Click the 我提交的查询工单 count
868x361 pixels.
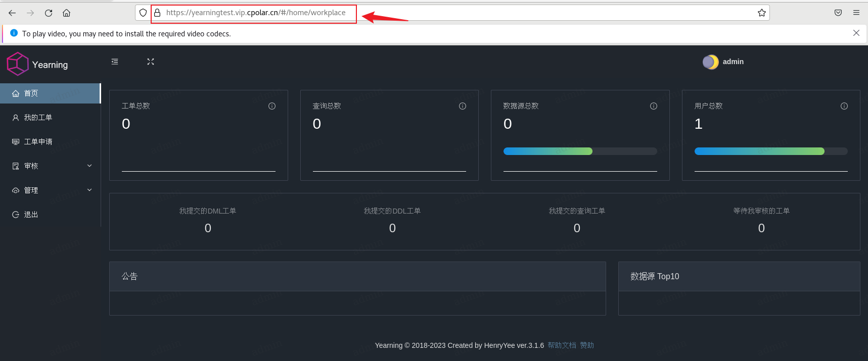pyautogui.click(x=577, y=228)
